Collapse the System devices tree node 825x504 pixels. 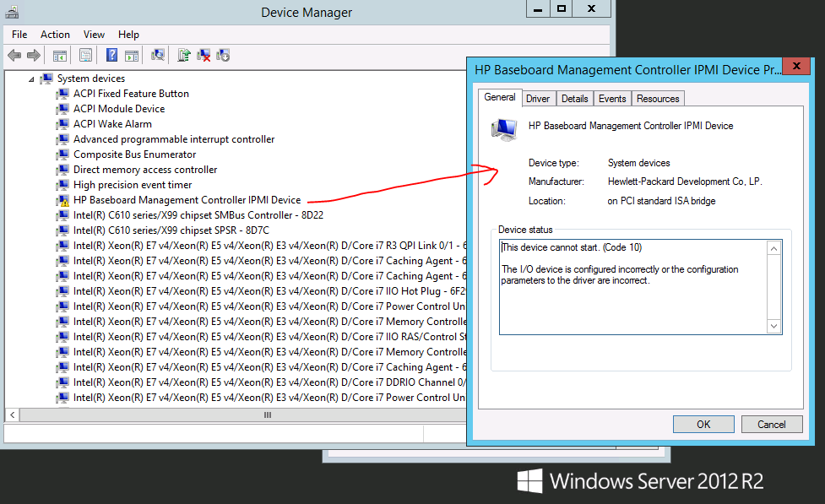(32, 79)
